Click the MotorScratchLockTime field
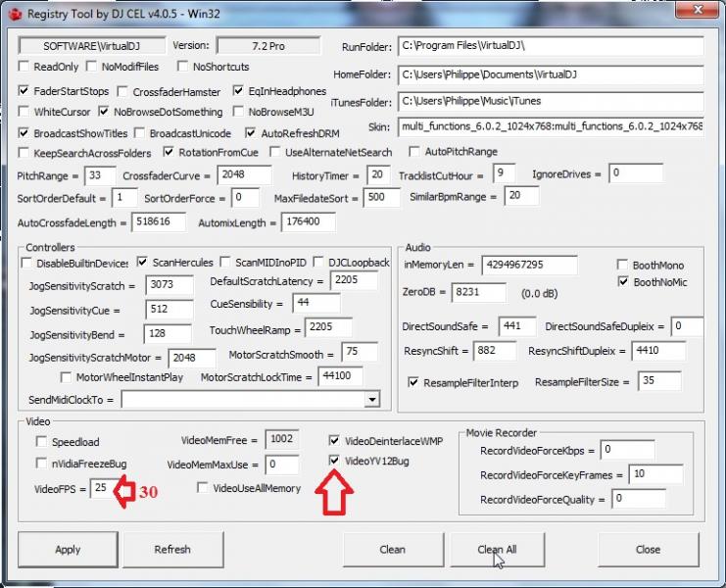 [x=340, y=376]
